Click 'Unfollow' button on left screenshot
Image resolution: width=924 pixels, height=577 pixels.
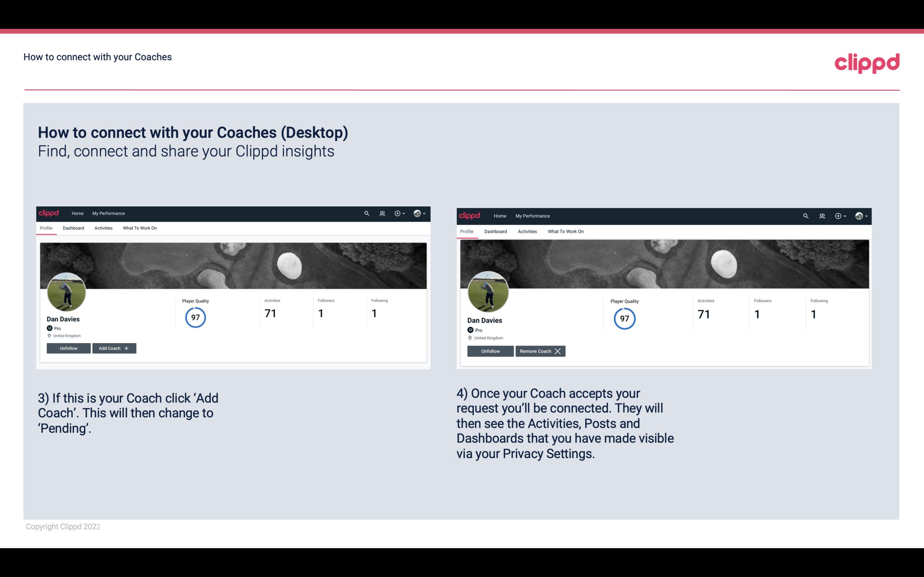(x=68, y=348)
